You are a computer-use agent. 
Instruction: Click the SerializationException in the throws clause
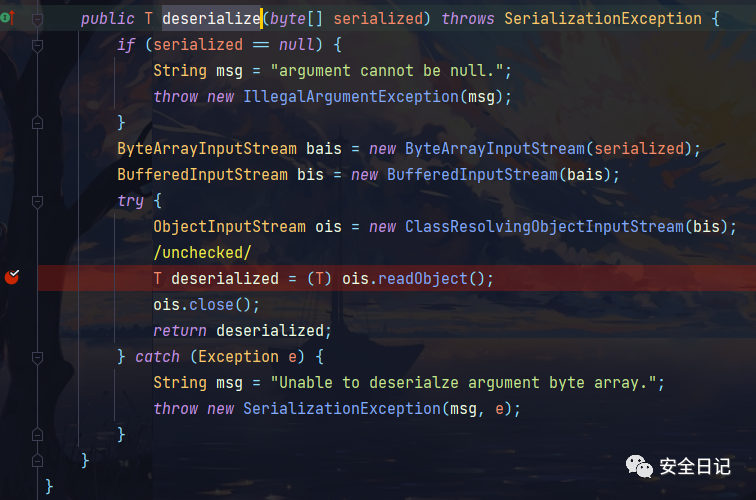[603, 19]
